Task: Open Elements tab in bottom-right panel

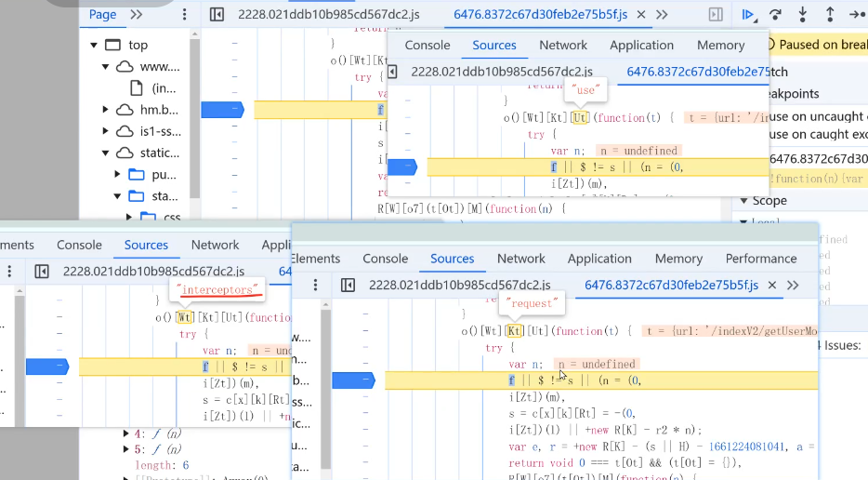Action: [316, 259]
